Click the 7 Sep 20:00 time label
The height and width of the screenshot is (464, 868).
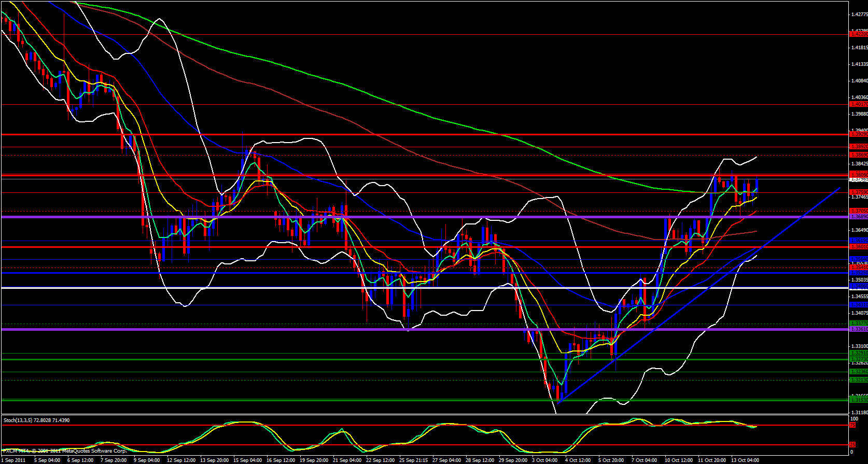pos(114,460)
